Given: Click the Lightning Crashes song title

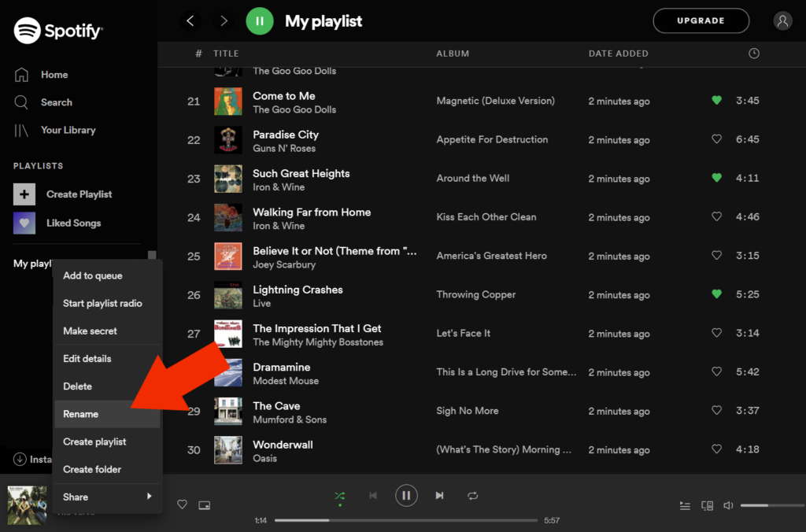Looking at the screenshot, I should [x=298, y=290].
